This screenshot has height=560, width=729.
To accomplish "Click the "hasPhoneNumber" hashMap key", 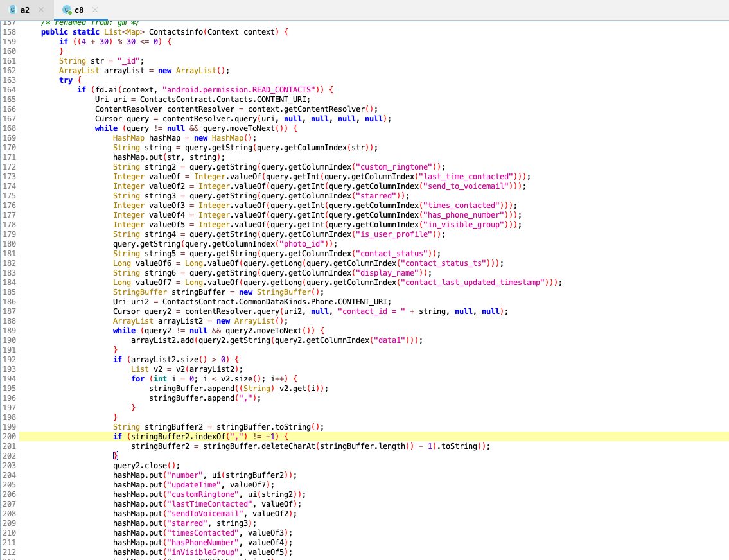I will pyautogui.click(x=203, y=543).
